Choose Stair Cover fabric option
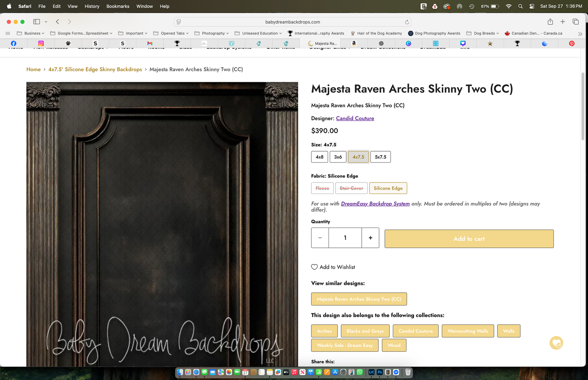Screen dimensions: 588x380 point(351,188)
